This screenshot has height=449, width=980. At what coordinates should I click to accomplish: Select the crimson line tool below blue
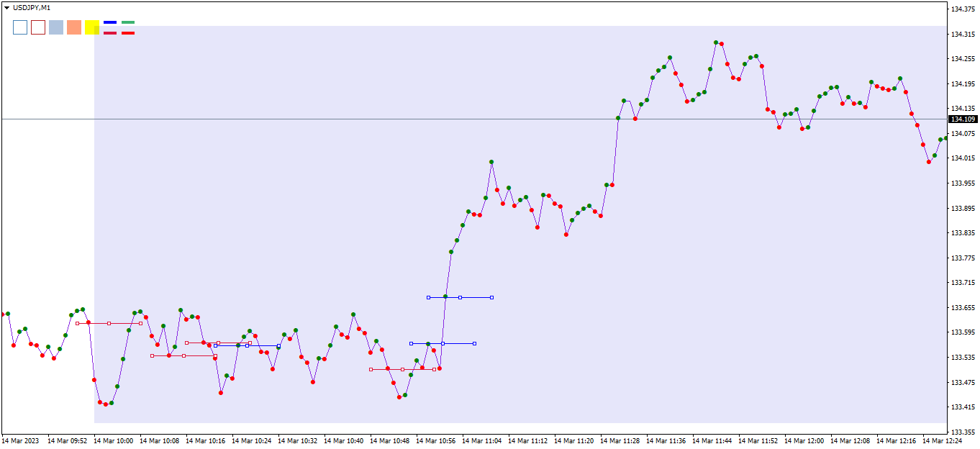pos(110,33)
